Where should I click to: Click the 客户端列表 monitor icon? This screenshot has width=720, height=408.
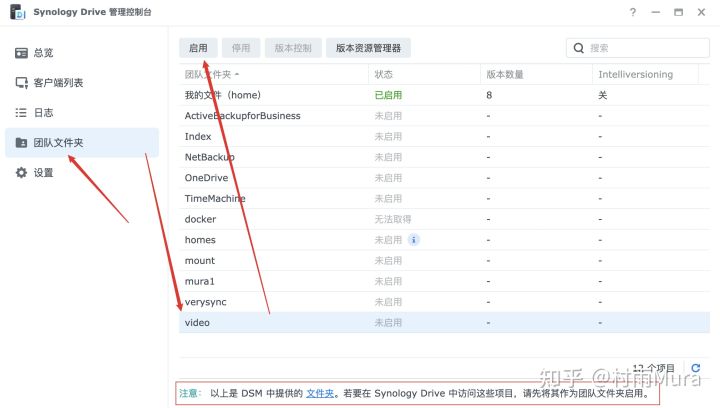click(x=22, y=83)
